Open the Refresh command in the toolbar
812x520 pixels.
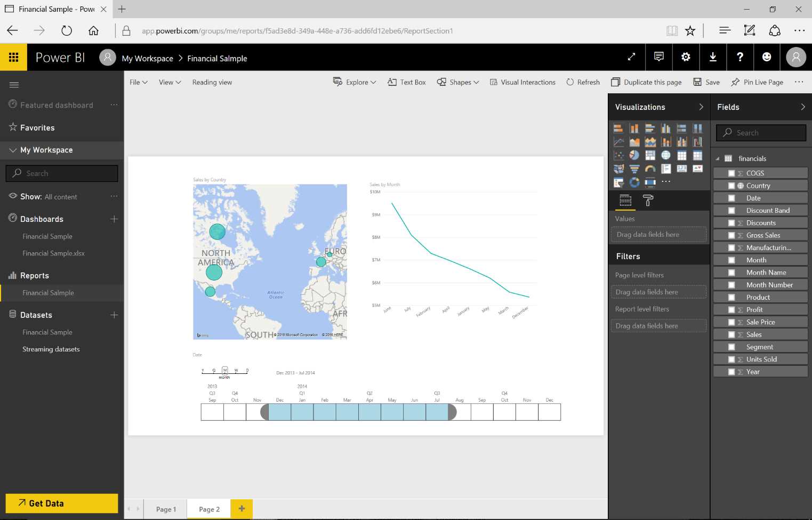(583, 82)
